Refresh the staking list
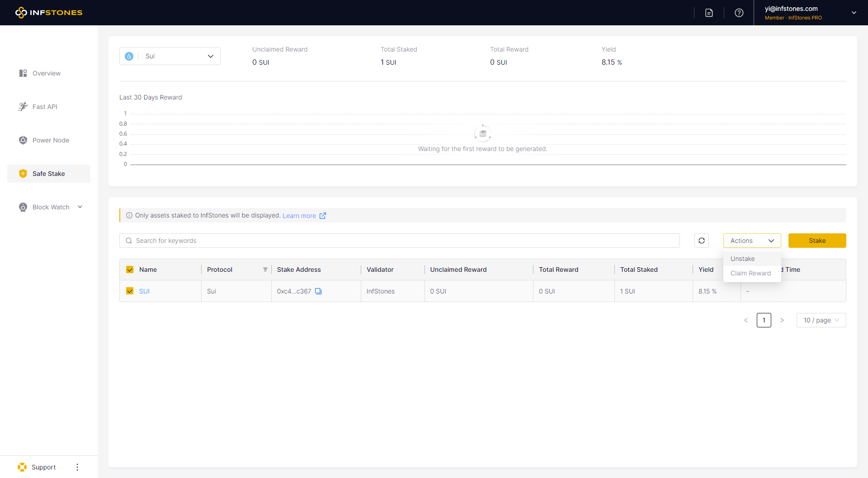This screenshot has height=478, width=868. (x=702, y=241)
